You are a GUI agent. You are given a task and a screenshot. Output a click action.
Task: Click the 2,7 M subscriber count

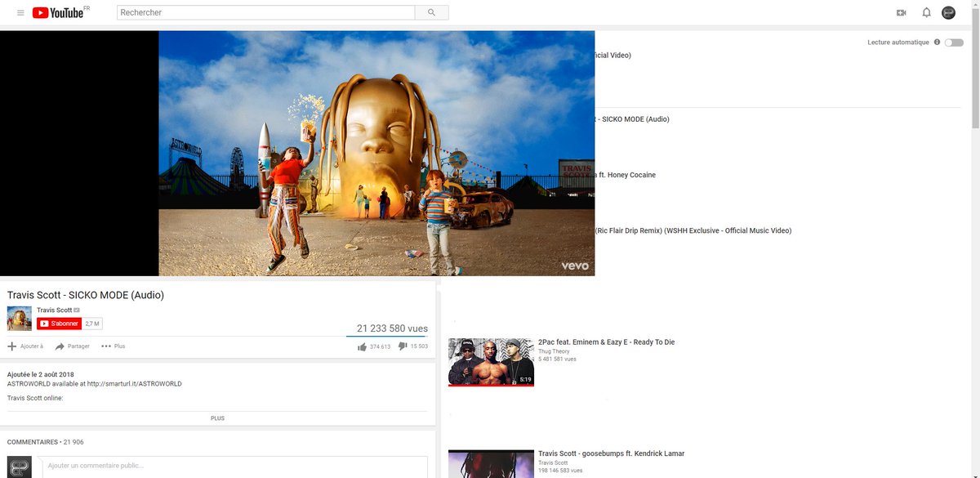pos(92,324)
